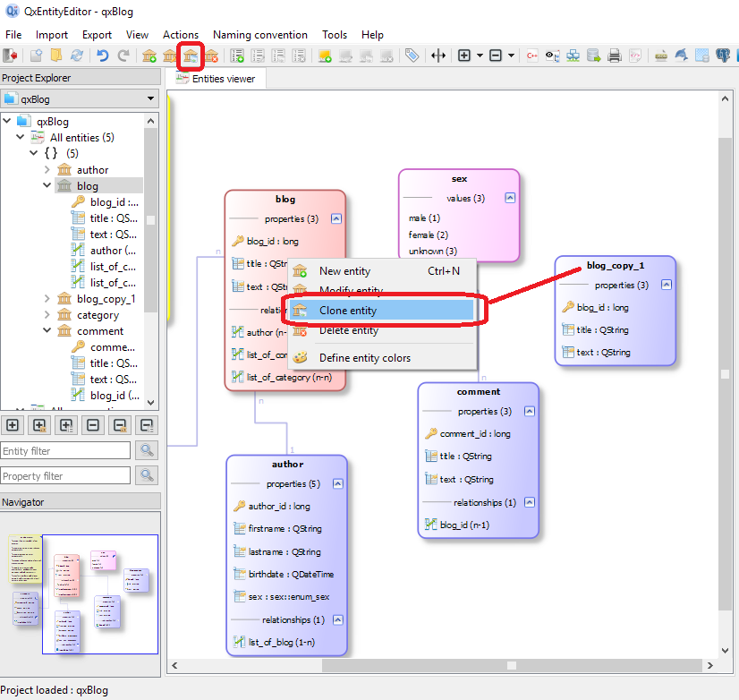The image size is (739, 700).
Task: Click the MySQL dolphin toolbar icon
Action: pyautogui.click(x=682, y=55)
